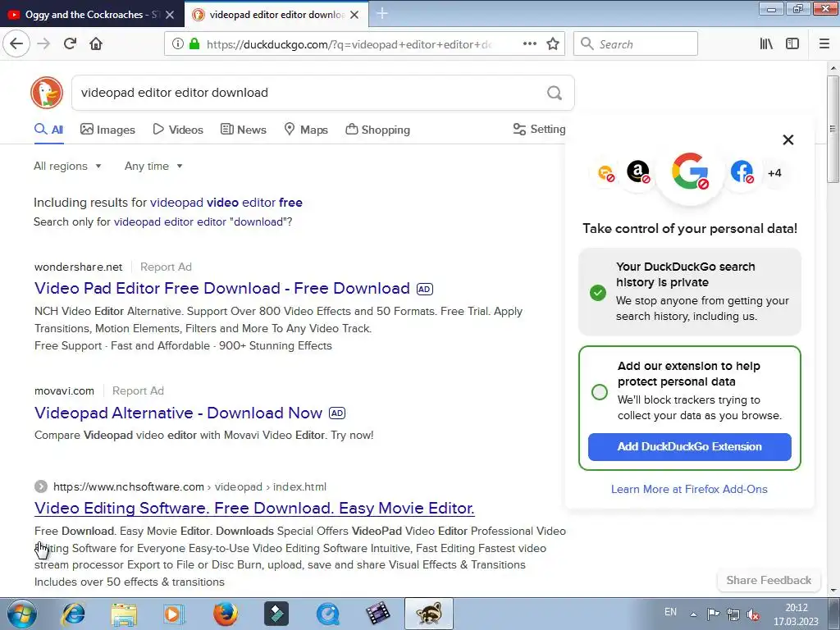840x630 pixels.
Task: Click the green padlock security icon
Action: (194, 43)
